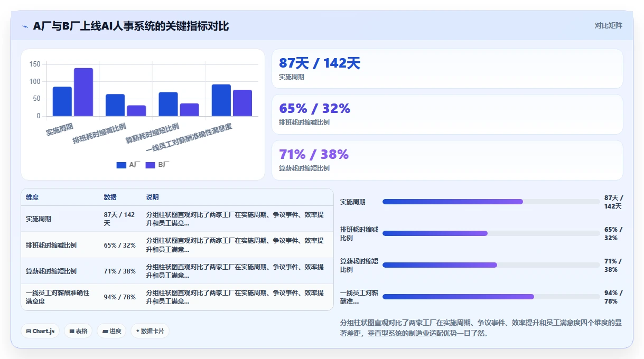Click the 87天 / 142天 value beside the progress bar
Viewport: 644px width, 359px height.
pos(613,202)
